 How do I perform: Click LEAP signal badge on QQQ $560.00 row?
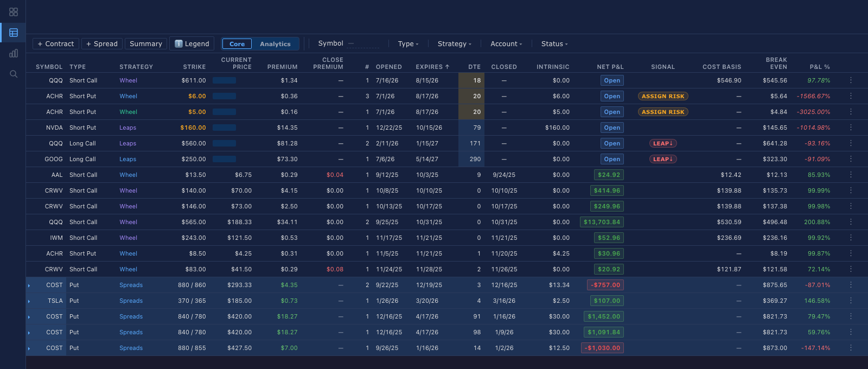point(663,143)
